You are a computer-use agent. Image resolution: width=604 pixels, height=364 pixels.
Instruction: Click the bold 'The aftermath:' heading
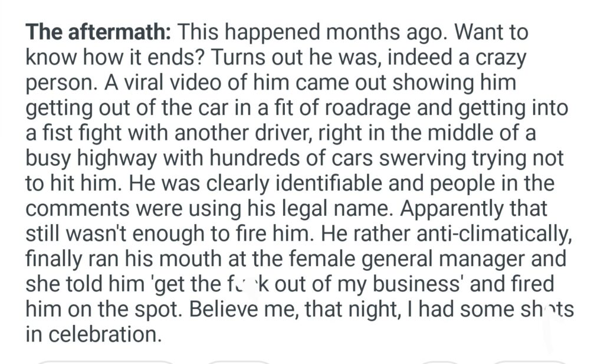pyautogui.click(x=98, y=32)
